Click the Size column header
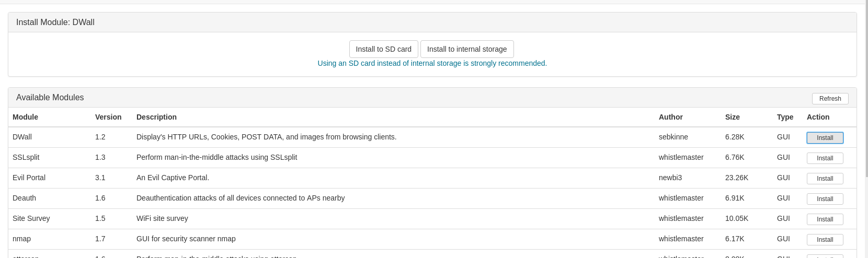Viewport: 868px width, 258px height. point(733,117)
